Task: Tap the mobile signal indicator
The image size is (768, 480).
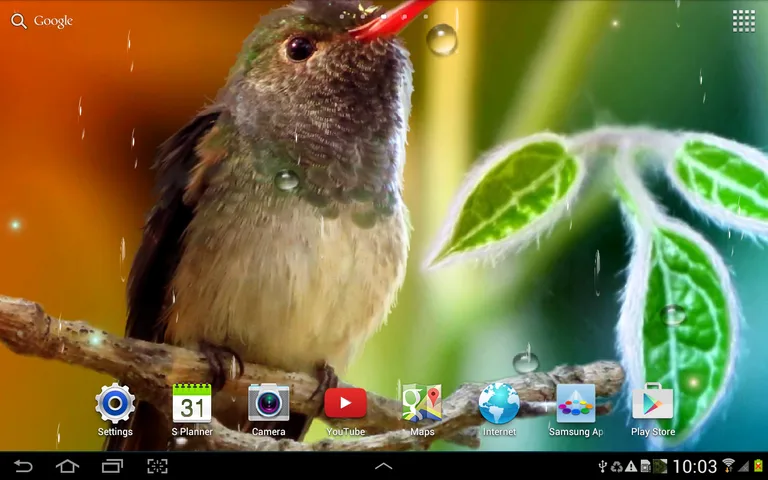Action: (x=744, y=466)
